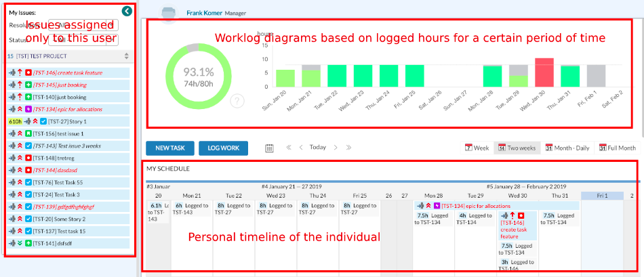The height and width of the screenshot is (277, 644).
Task: Switch to the Week view
Action: click(477, 148)
